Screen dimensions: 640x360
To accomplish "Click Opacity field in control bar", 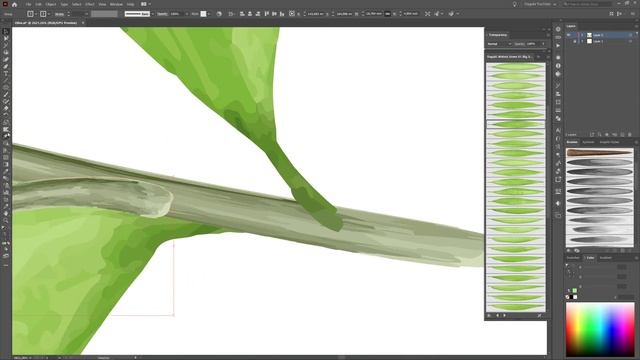I will point(178,14).
